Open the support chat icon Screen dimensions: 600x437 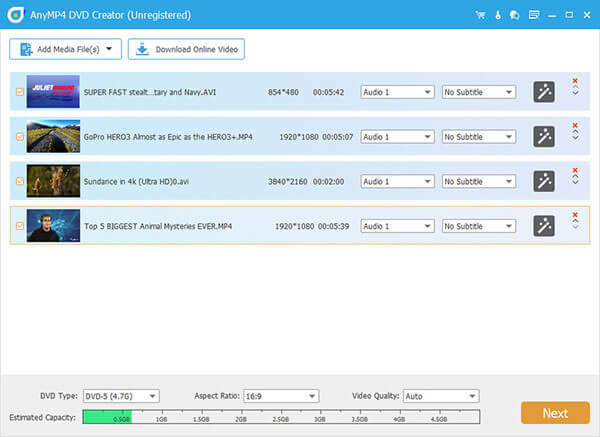point(515,15)
